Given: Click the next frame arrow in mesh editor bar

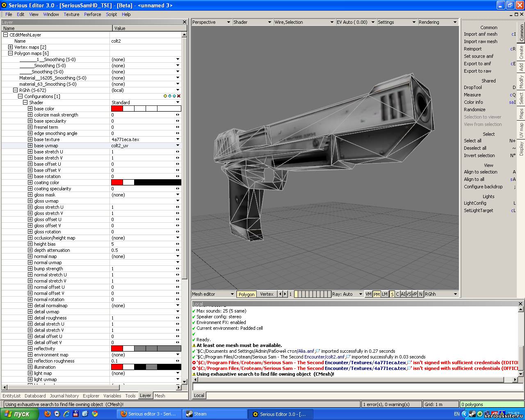Looking at the screenshot, I should [x=285, y=294].
